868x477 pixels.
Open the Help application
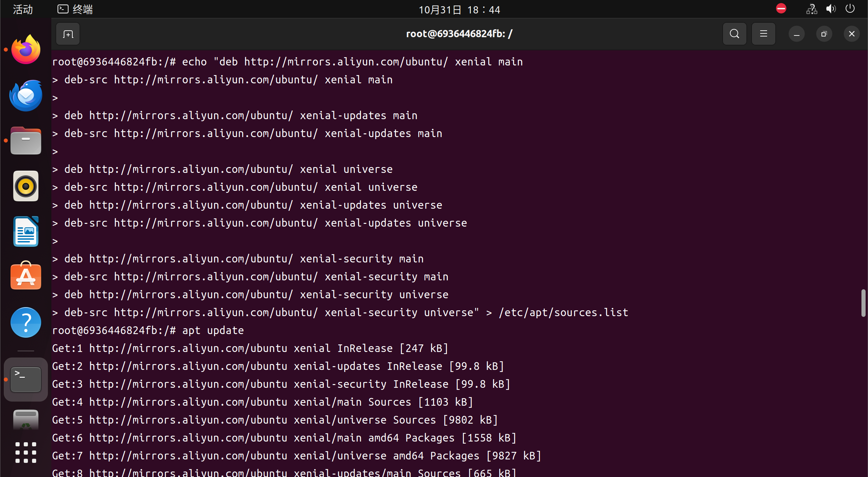tap(26, 322)
